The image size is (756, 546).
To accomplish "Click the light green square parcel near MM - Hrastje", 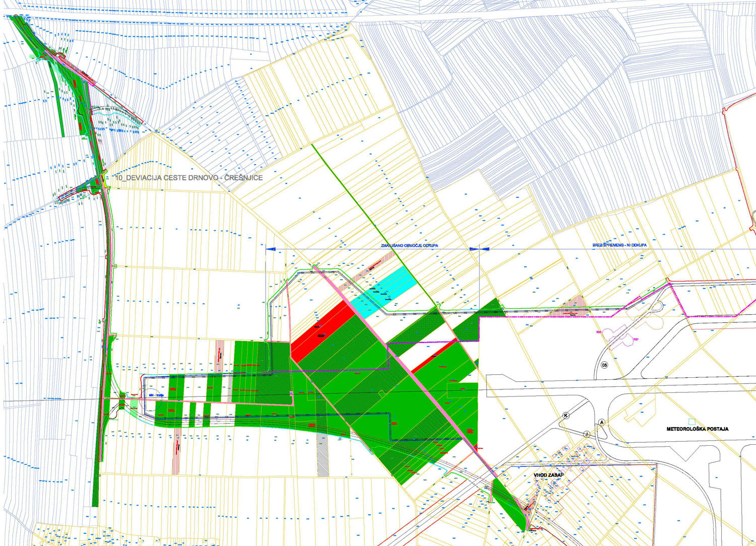I will pyautogui.click(x=134, y=403).
